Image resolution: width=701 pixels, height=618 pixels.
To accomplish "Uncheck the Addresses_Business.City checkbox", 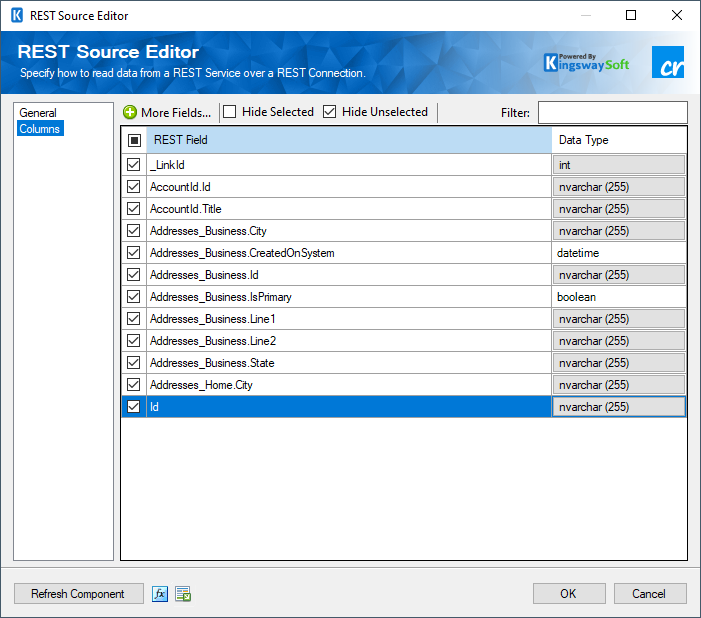I will (133, 230).
